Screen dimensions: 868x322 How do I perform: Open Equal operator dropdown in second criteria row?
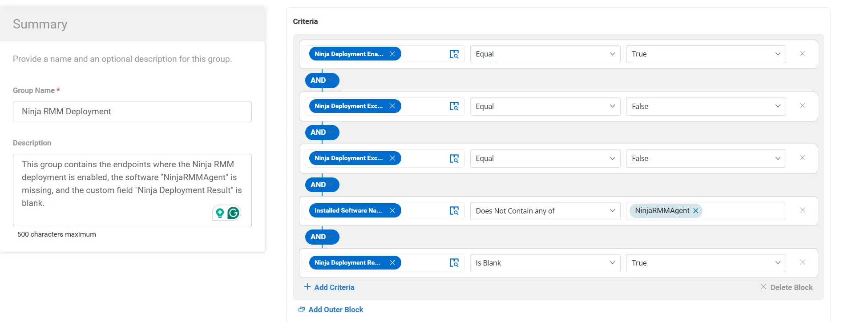545,106
